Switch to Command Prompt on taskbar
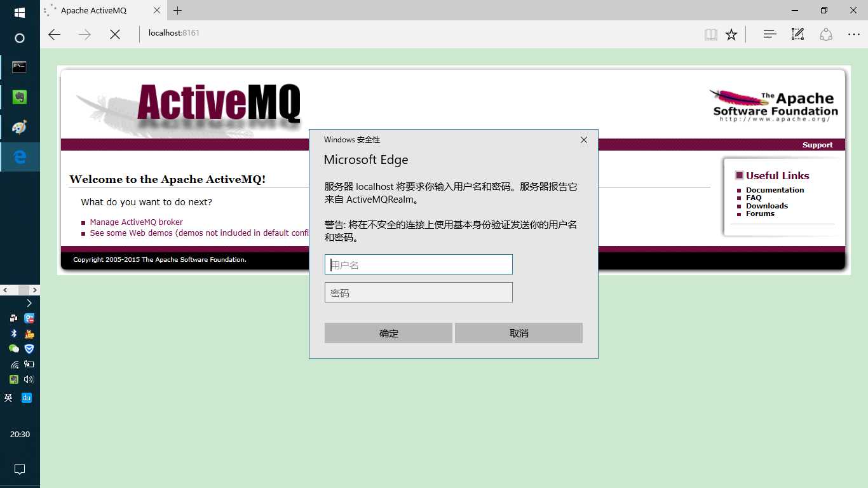The image size is (868, 488). point(20,67)
